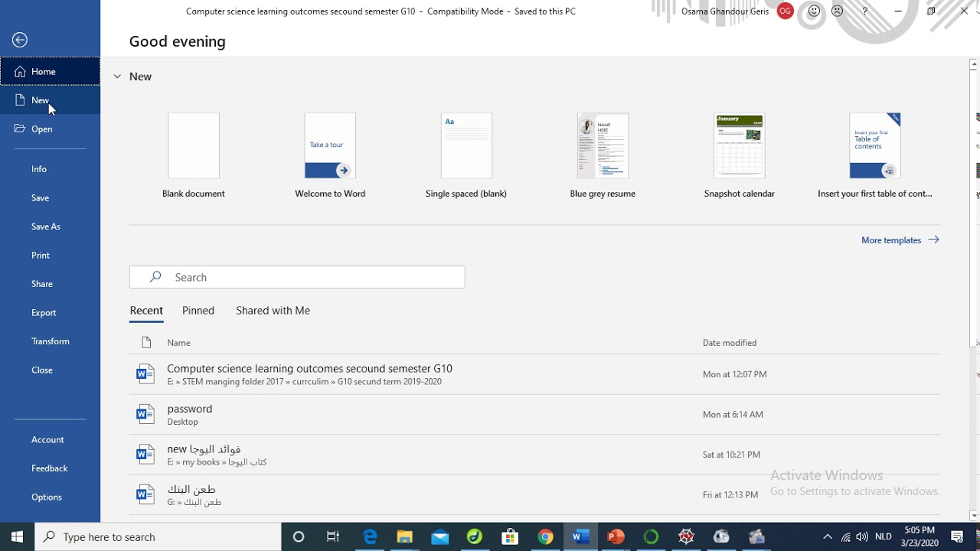980x551 pixels.
Task: Open the new فوائد اليوجا document
Action: point(534,455)
